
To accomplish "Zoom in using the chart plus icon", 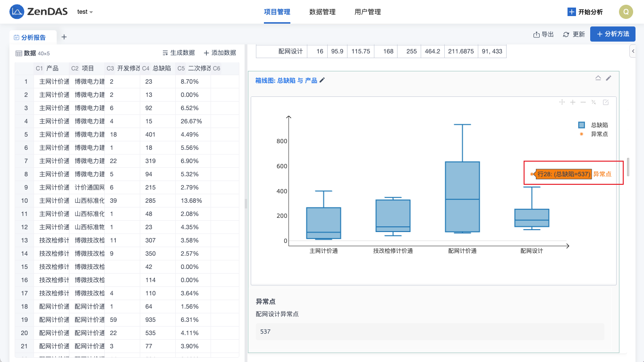I will click(573, 102).
